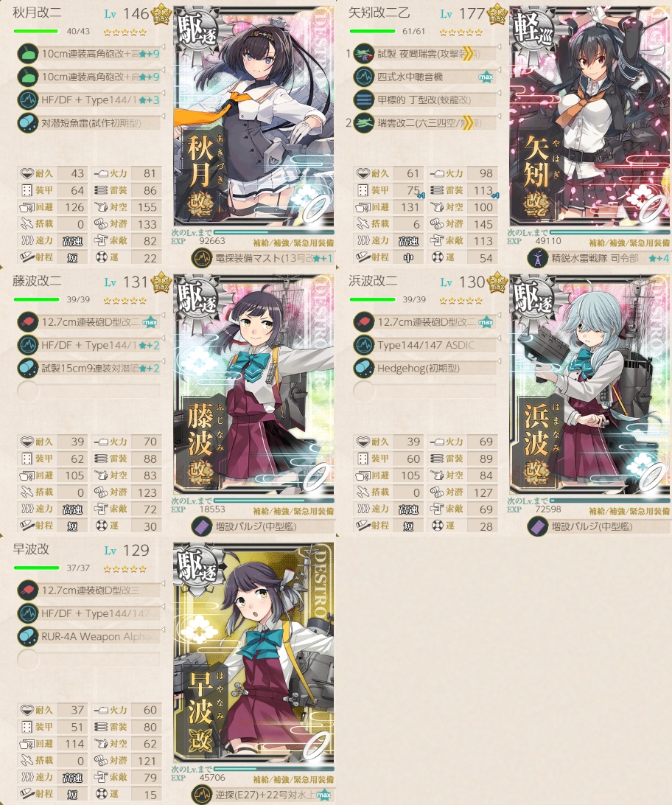Select Hamanami's empty fourth equipment slot

coord(424,391)
